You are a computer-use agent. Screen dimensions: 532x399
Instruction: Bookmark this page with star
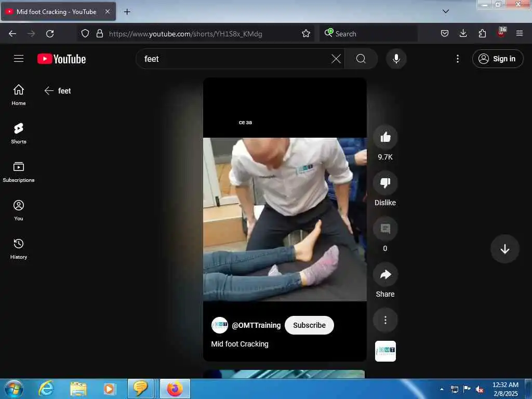(x=305, y=34)
